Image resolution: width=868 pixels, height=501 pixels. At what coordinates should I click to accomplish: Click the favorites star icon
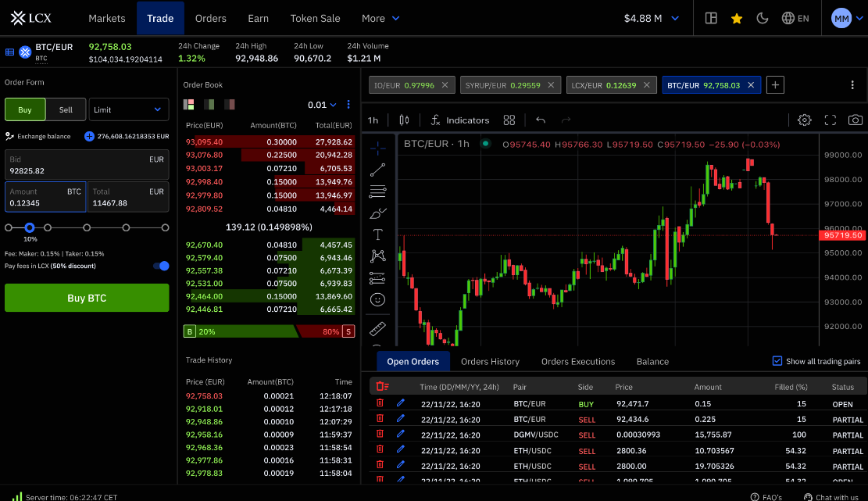pyautogui.click(x=737, y=18)
